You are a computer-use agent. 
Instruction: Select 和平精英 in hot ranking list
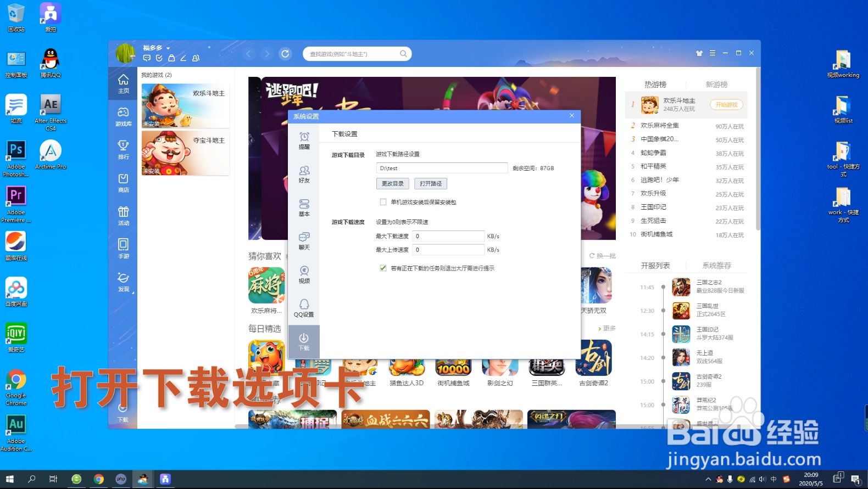coord(653,166)
